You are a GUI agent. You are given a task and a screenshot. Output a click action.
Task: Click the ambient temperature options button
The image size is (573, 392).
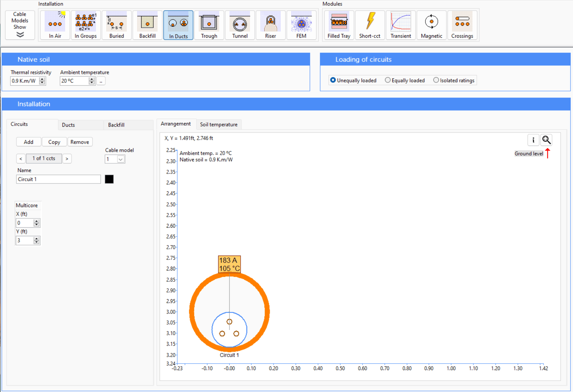[101, 81]
